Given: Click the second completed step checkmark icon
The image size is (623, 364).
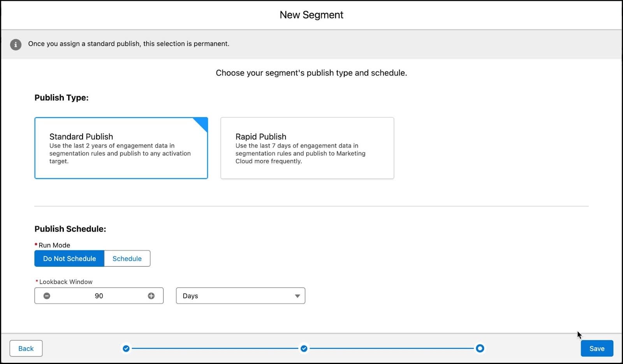Looking at the screenshot, I should click(304, 348).
